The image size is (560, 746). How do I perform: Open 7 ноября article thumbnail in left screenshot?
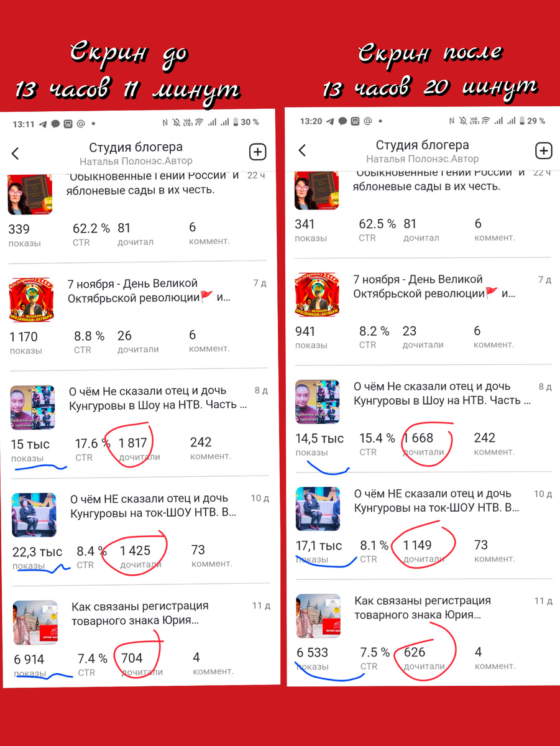(x=31, y=300)
